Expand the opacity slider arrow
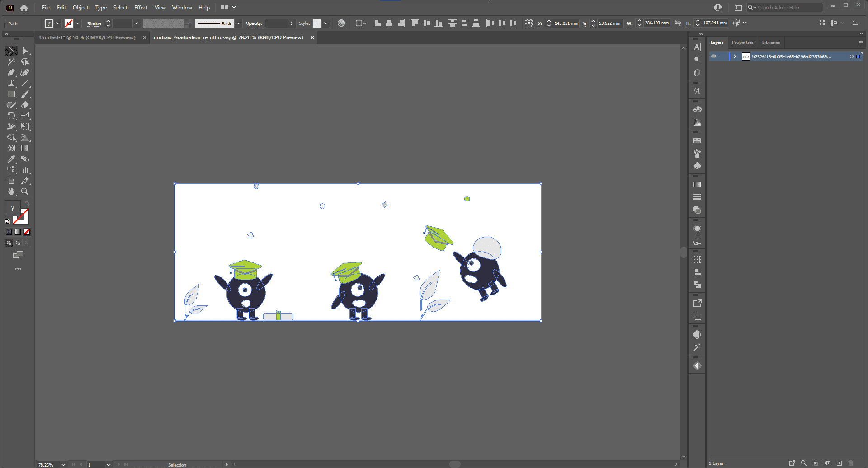 (x=292, y=23)
